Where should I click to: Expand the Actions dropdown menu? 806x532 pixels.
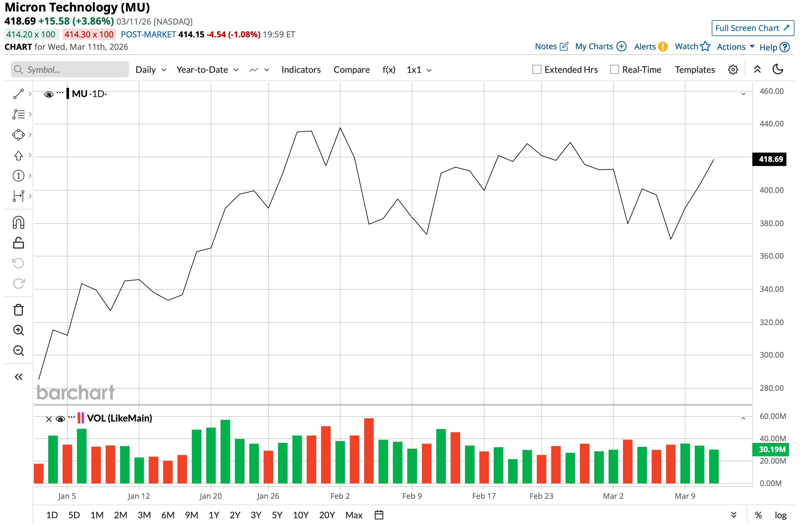[736, 47]
